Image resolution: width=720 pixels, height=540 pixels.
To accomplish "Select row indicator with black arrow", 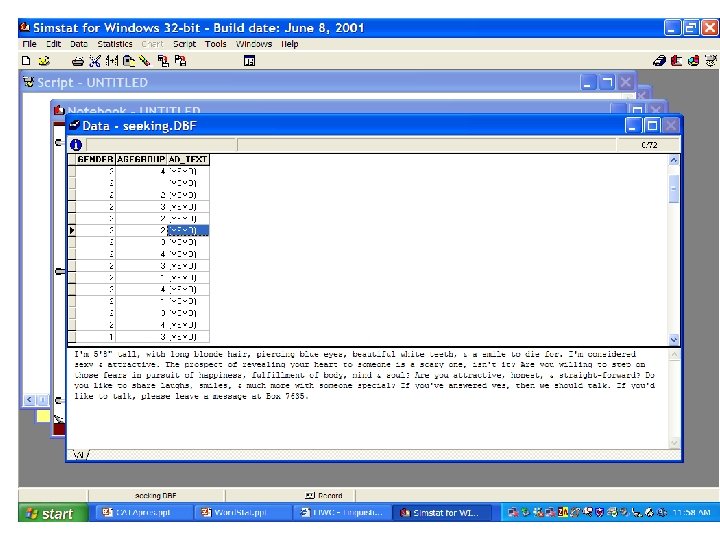I will tap(72, 230).
